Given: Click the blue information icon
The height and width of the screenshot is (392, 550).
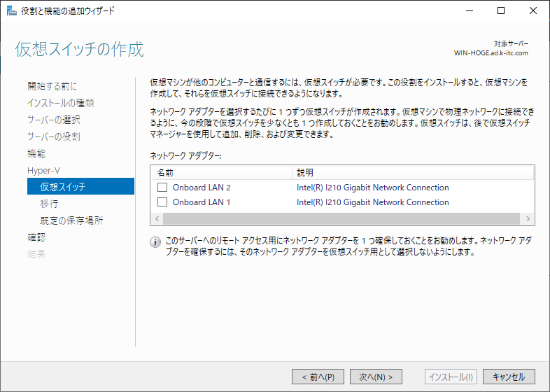Looking at the screenshot, I should [x=155, y=242].
